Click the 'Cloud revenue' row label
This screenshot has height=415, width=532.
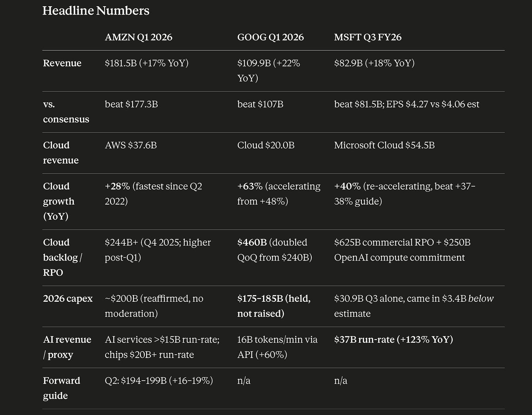[61, 153]
